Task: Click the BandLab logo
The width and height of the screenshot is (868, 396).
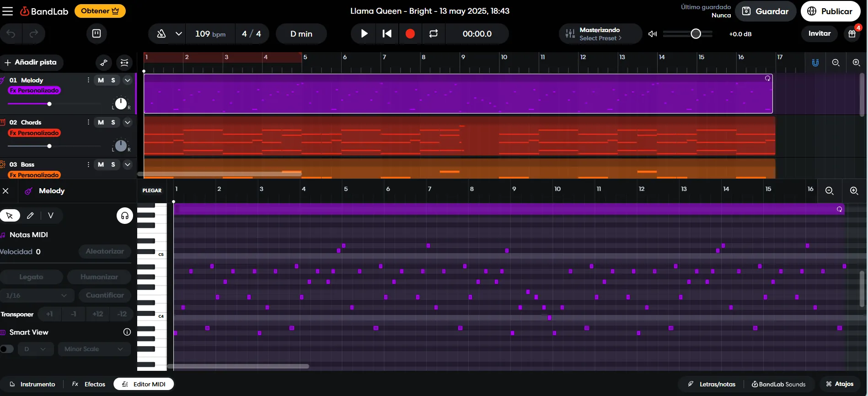Action: pyautogui.click(x=44, y=11)
